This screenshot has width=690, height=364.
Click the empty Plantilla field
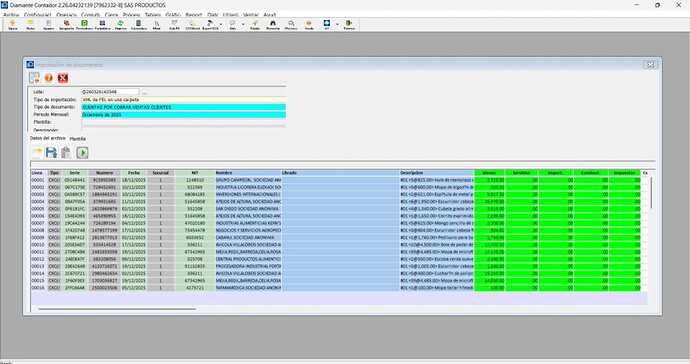click(184, 122)
